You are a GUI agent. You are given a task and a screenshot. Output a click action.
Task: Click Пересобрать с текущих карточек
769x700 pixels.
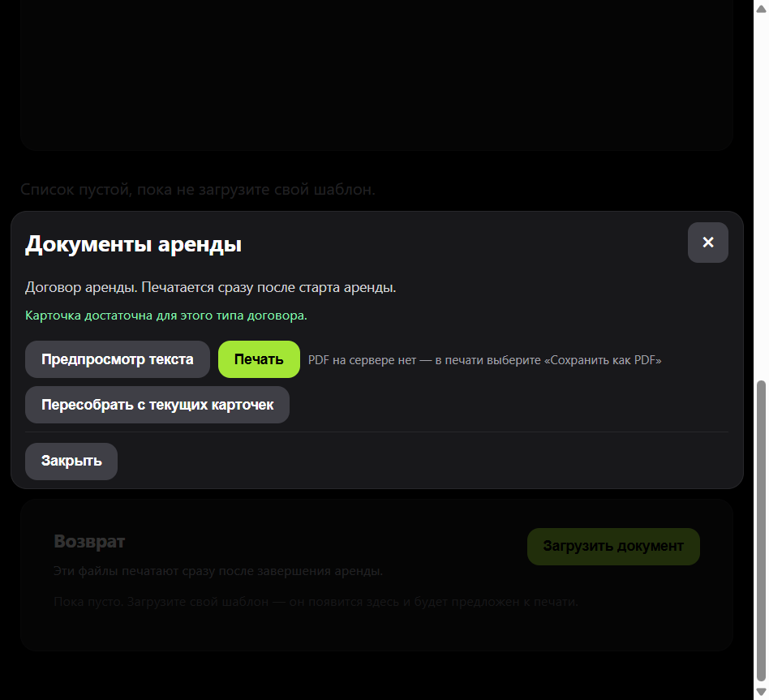157,405
